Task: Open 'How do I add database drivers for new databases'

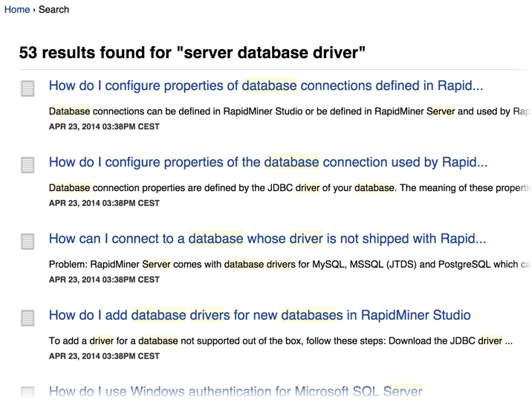Action: [259, 315]
